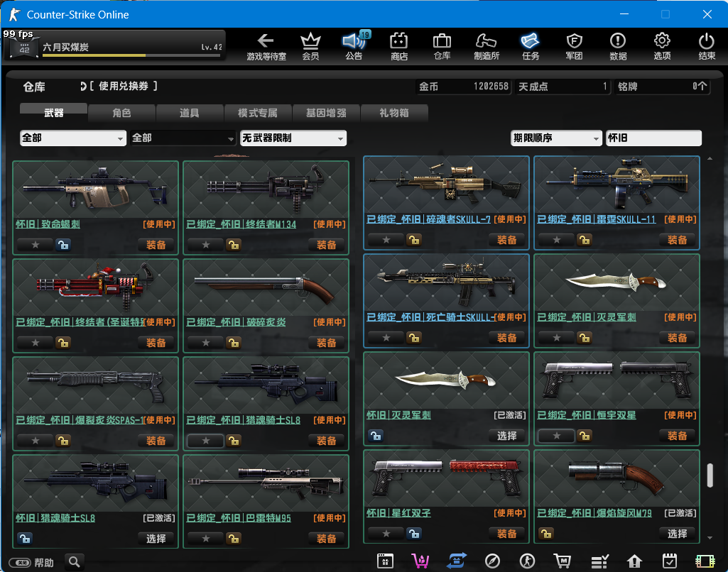
Task: Click the scrollbar up arrow
Action: 710,159
